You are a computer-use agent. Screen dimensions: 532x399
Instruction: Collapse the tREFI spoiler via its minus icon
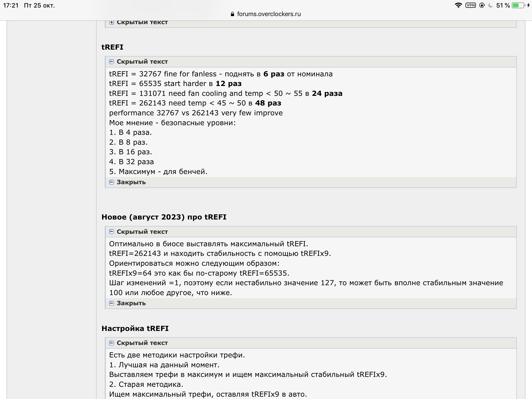pos(111,62)
